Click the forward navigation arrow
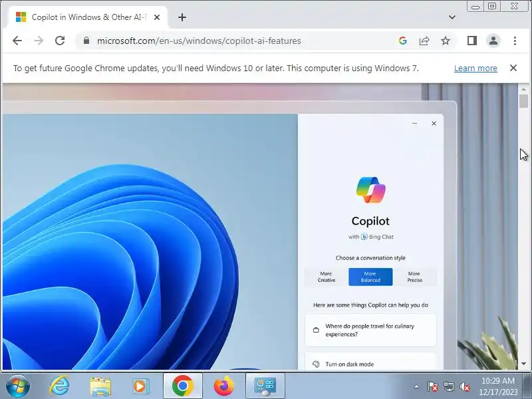Screen dimensions: 532x399 tap(39, 41)
